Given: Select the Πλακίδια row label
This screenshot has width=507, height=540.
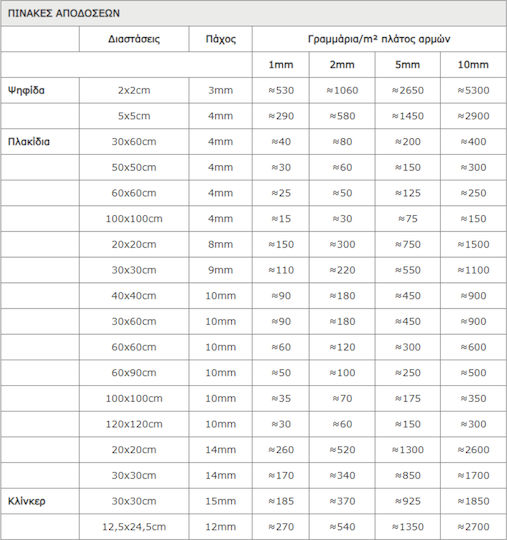Looking at the screenshot, I should 29,142.
